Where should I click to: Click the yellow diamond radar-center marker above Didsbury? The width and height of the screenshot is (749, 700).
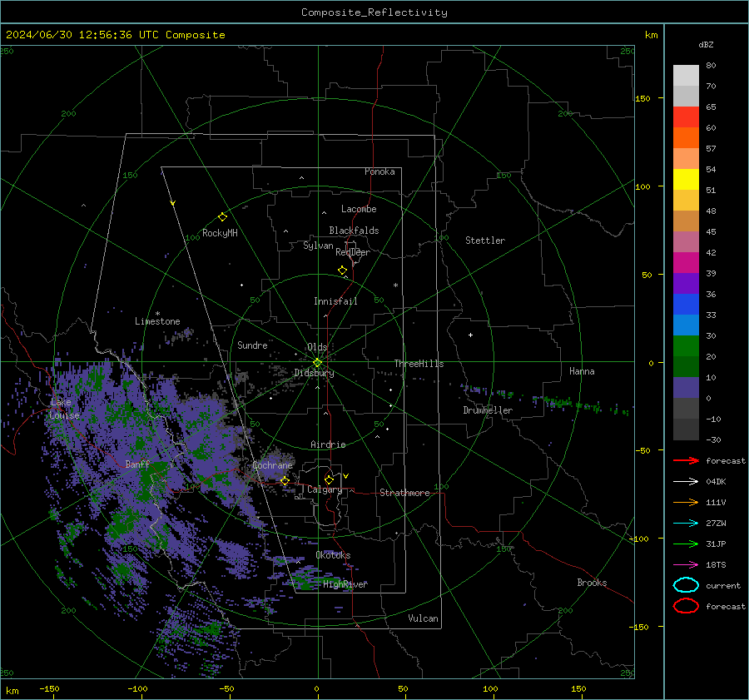coord(318,363)
